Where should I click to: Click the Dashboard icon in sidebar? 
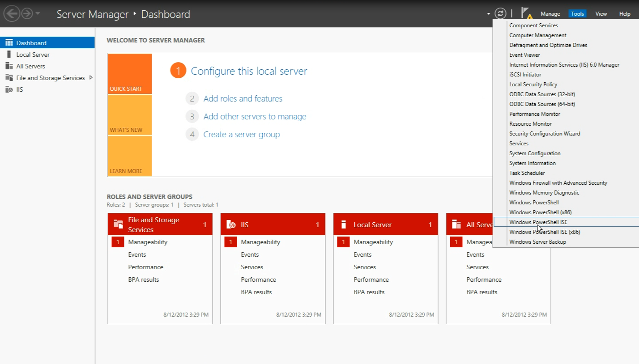[x=9, y=43]
